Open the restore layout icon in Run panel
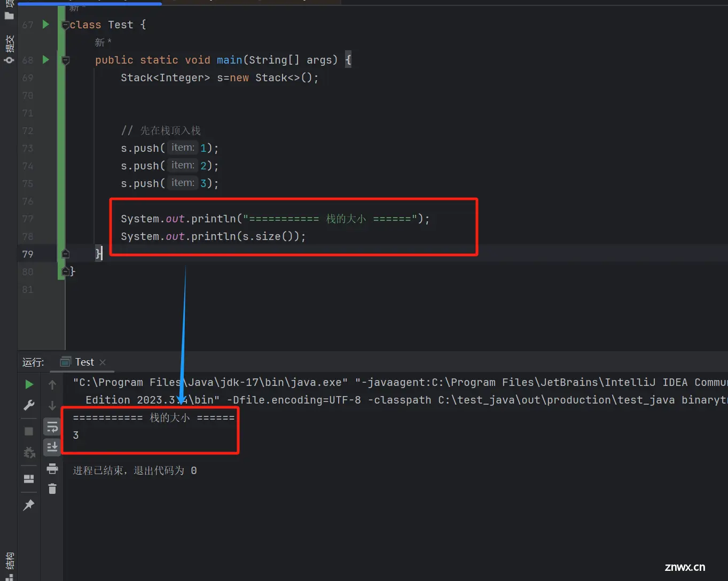This screenshot has width=728, height=581. click(29, 479)
